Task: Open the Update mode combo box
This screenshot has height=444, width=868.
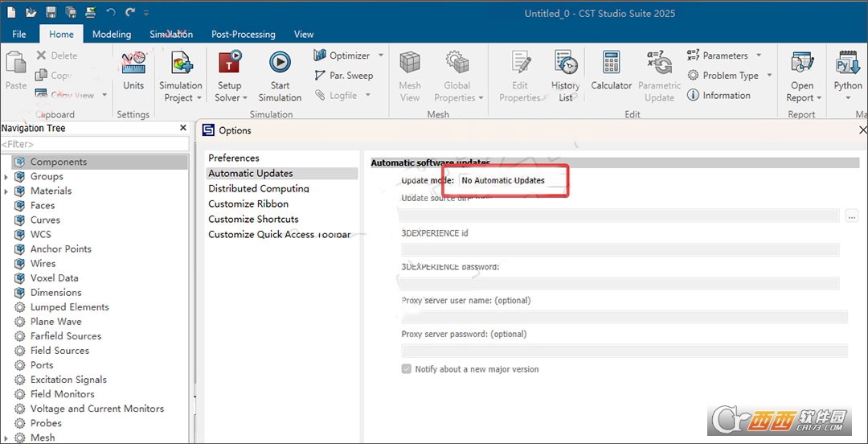Action: (513, 180)
